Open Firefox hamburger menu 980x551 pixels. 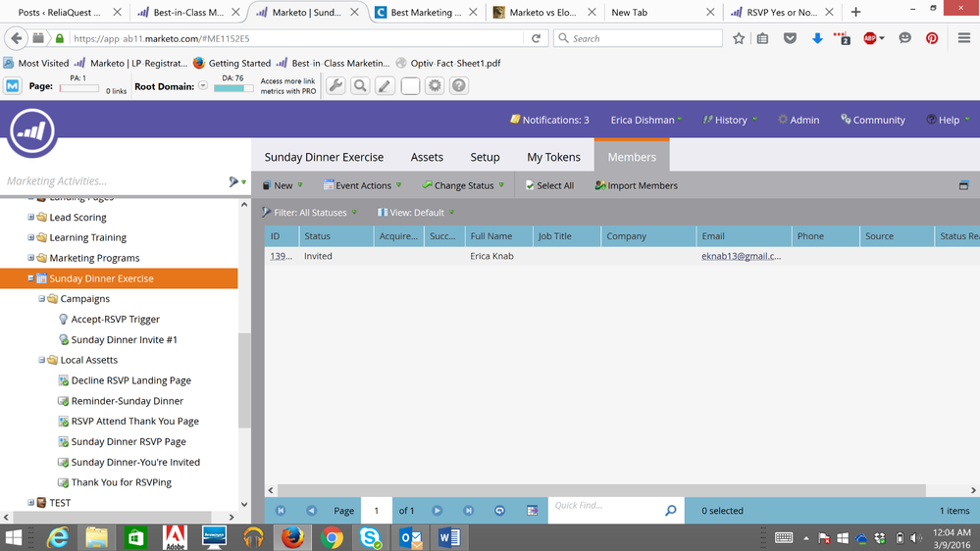point(963,39)
